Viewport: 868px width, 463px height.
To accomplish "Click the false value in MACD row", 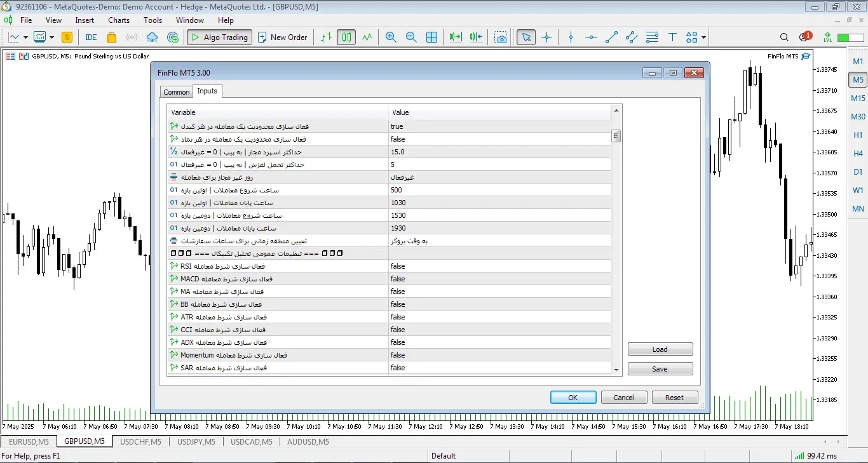I will (499, 279).
